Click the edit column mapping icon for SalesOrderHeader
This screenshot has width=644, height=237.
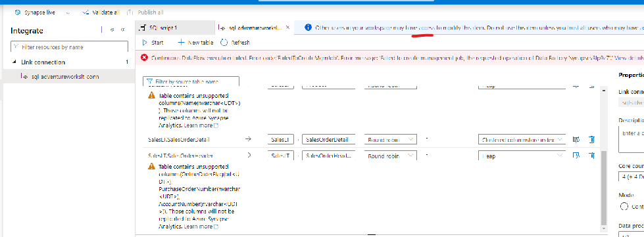[576, 156]
